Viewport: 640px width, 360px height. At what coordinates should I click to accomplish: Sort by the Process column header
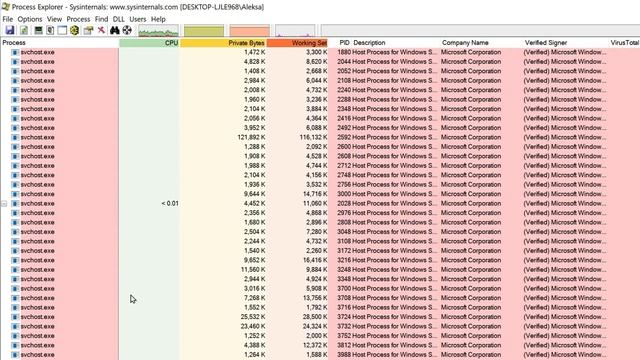pos(60,42)
